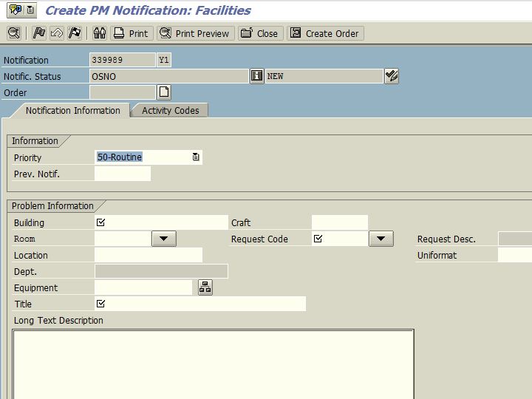
Task: Click the Title field required checkbox
Action: coord(101,304)
